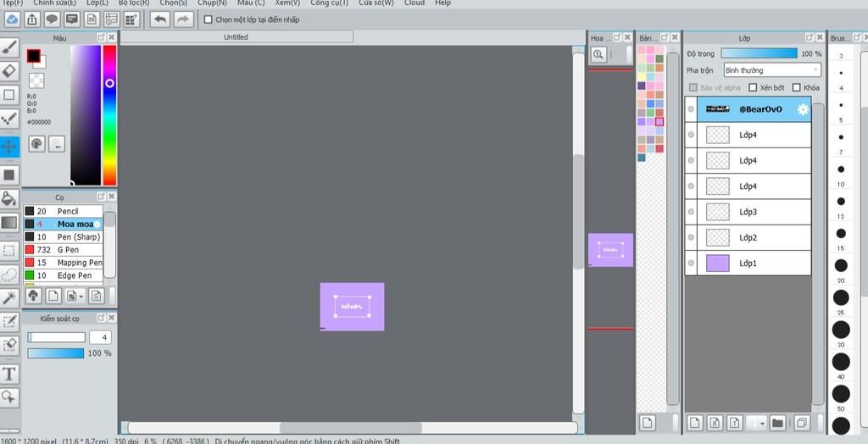
Task: Select the Select Pen tool
Action: coord(9,322)
